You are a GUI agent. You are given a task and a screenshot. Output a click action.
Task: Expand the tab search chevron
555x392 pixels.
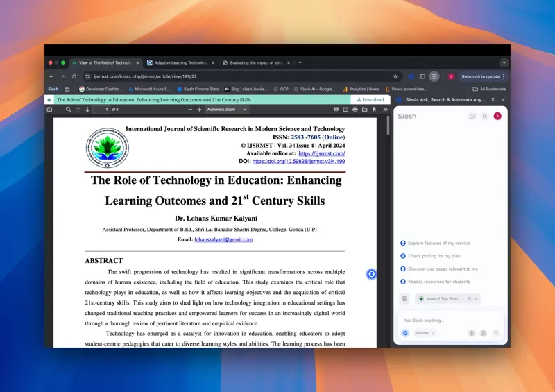pyautogui.click(x=504, y=62)
